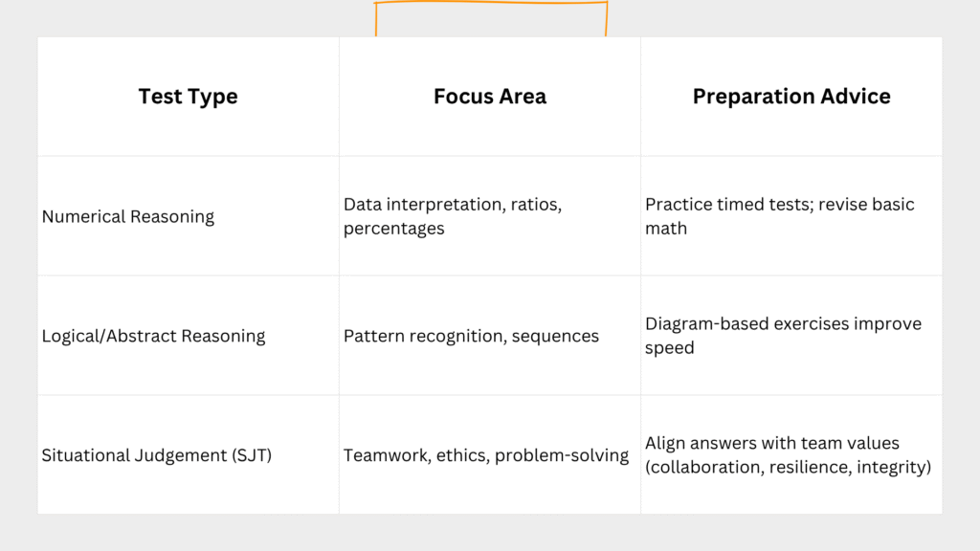Click the '(SJT)' abbreviation text

coord(252,455)
